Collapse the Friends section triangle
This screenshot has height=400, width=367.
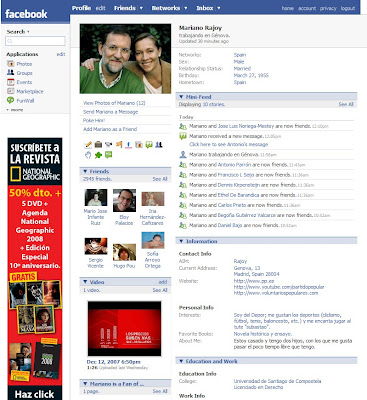click(85, 171)
